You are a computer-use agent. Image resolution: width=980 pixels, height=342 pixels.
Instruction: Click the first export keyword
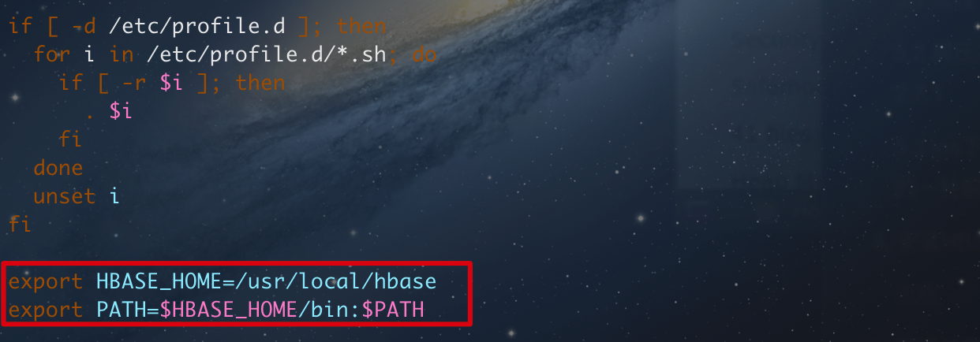[x=45, y=282]
